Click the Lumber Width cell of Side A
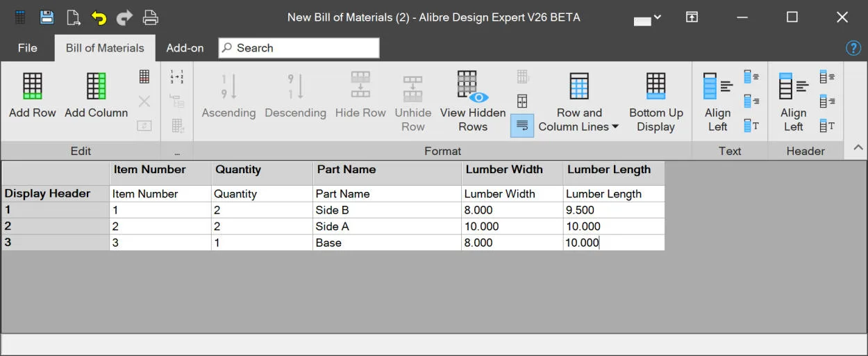The height and width of the screenshot is (356, 868). click(512, 226)
